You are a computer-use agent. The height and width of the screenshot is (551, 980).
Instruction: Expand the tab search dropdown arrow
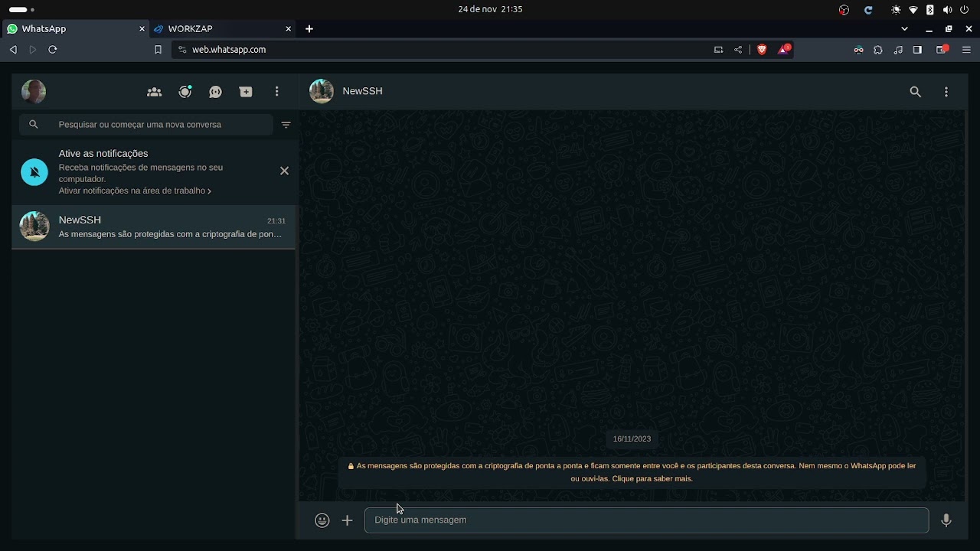[x=904, y=28]
